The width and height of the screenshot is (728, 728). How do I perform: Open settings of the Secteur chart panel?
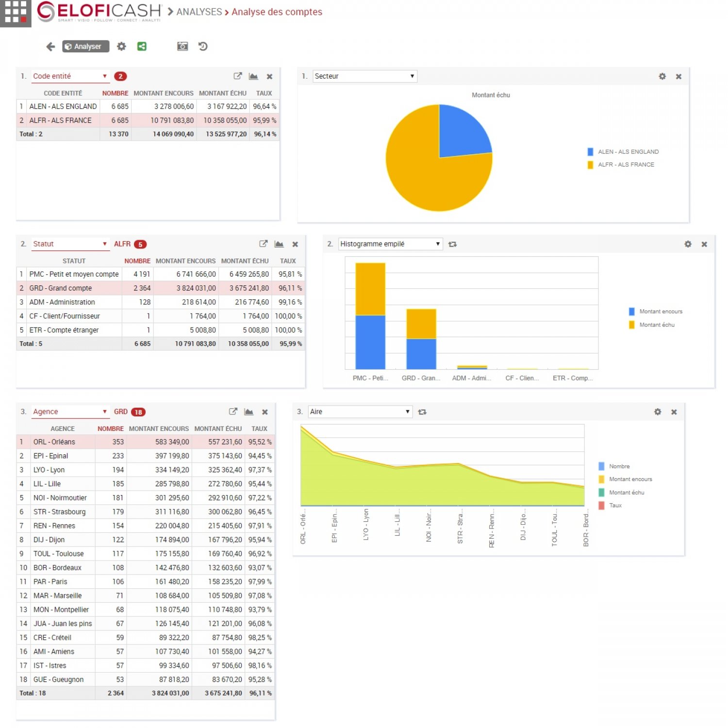(662, 76)
